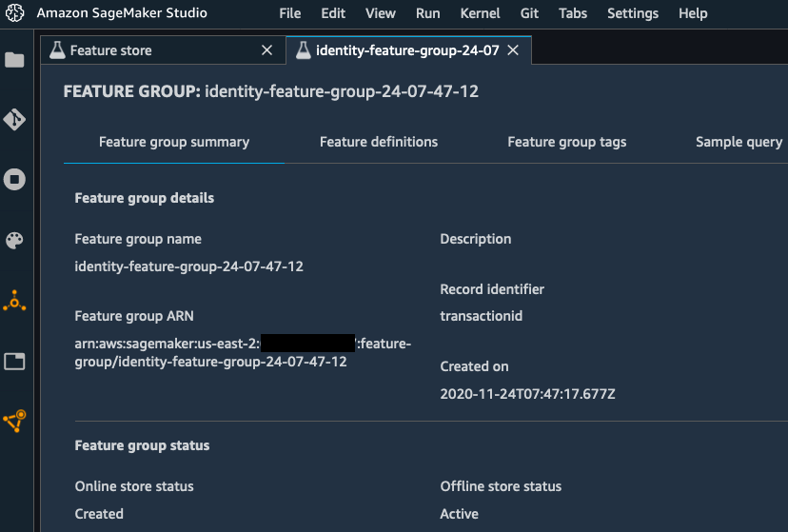Screen dimensions: 788x532
Task: Switch to Feature definitions tab
Action: click(379, 142)
